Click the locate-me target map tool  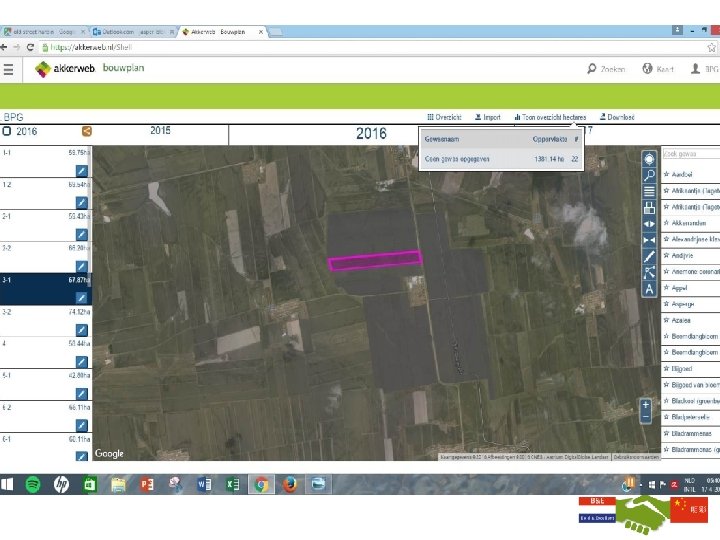point(649,159)
